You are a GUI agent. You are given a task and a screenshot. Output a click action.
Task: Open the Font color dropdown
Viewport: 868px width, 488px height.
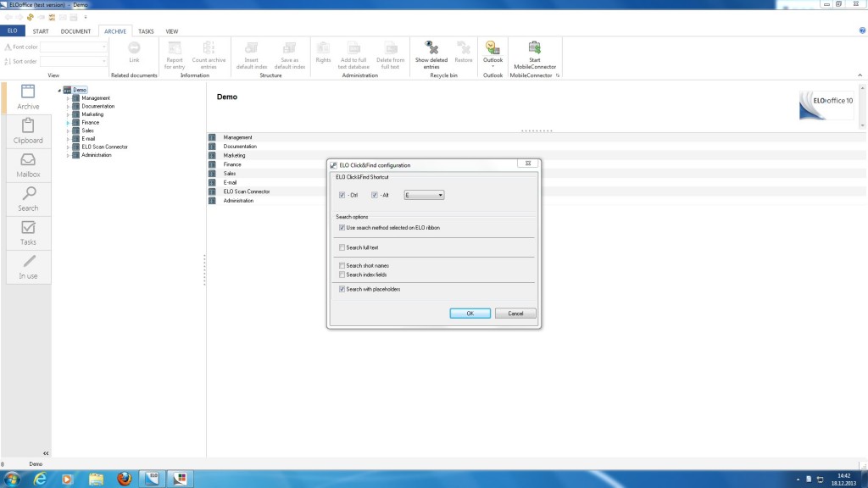73,47
